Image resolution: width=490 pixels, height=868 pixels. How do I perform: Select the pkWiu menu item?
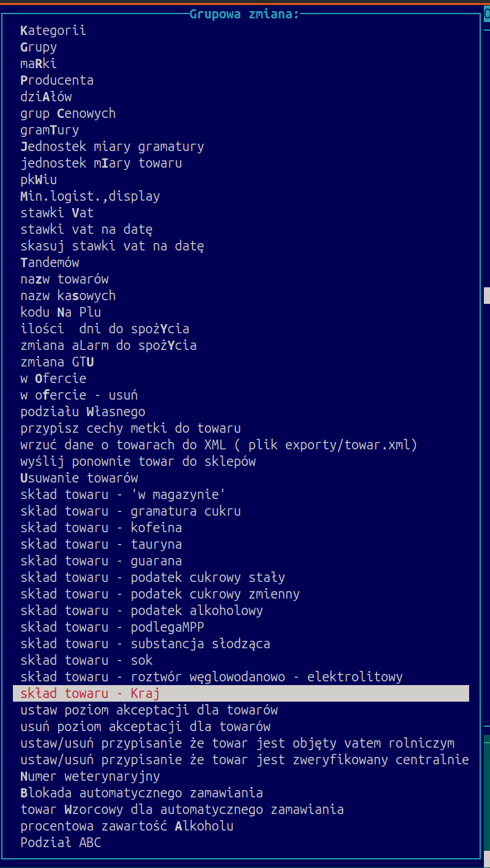pyautogui.click(x=39, y=180)
